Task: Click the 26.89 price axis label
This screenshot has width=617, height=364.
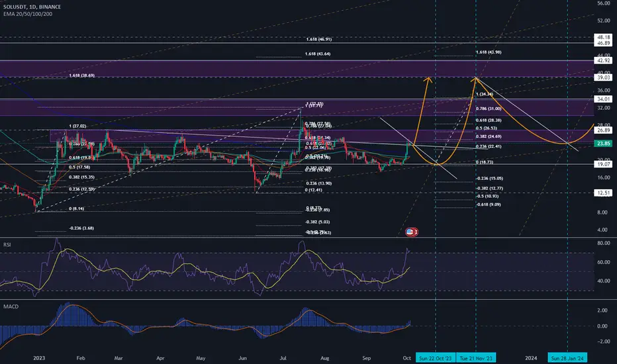Action: [604, 130]
